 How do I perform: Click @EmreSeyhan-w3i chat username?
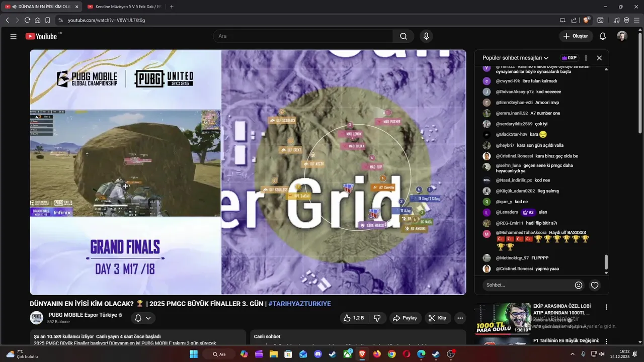click(514, 103)
